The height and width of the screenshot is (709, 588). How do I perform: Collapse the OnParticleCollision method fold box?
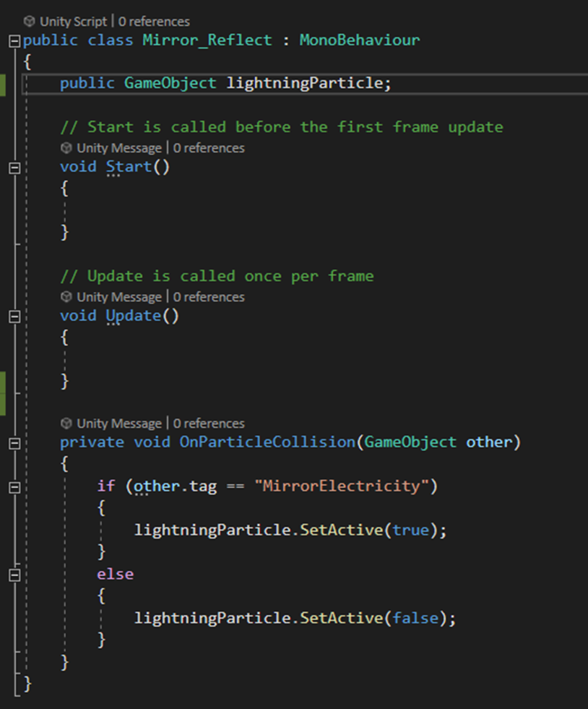point(14,444)
